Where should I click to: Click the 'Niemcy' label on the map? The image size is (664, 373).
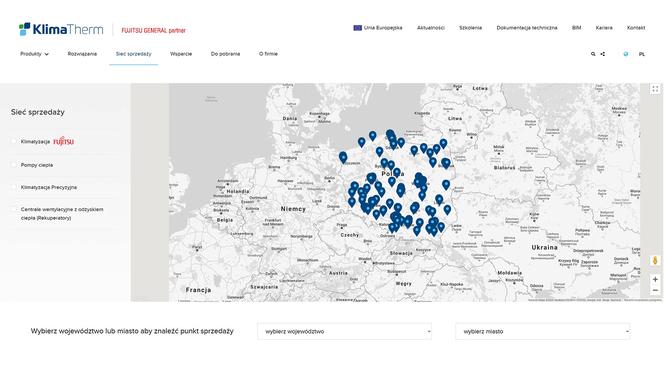click(x=293, y=209)
